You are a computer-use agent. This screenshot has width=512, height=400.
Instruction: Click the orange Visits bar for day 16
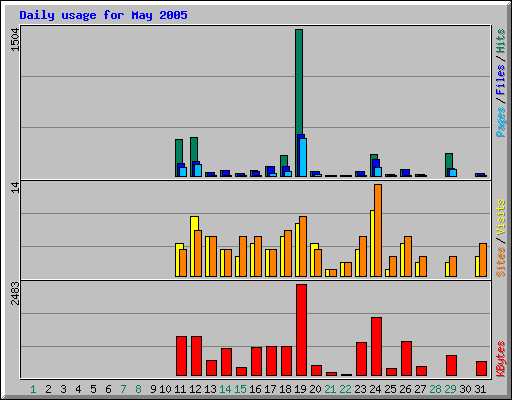tap(258, 256)
